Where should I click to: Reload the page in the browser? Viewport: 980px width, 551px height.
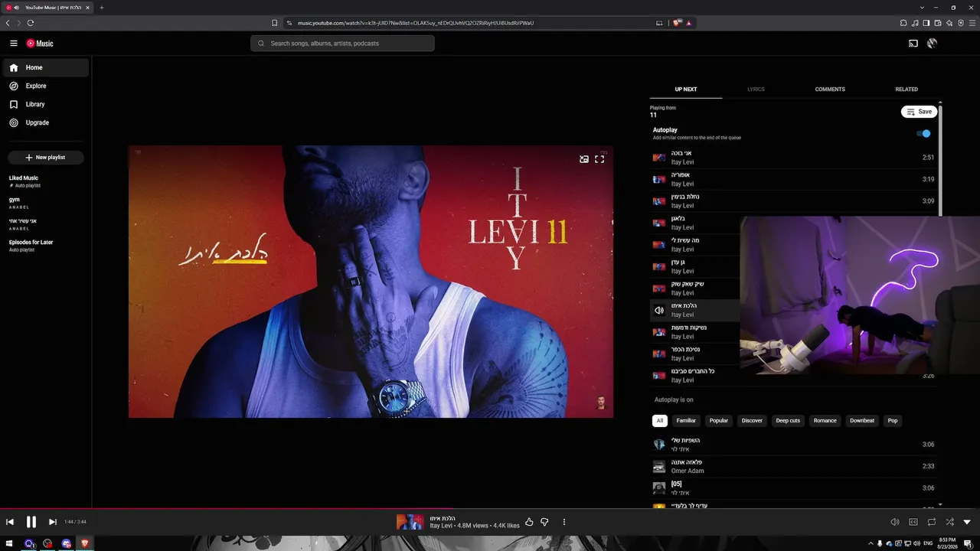[x=31, y=23]
